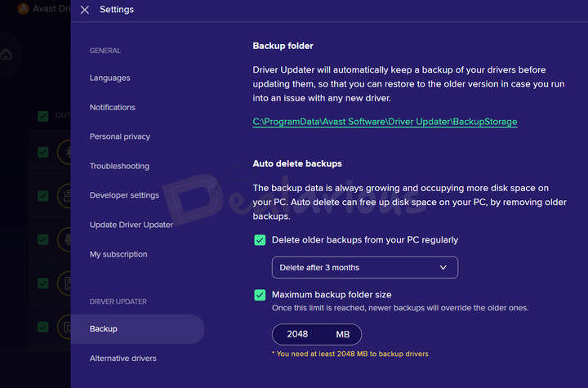This screenshot has width=588, height=388.
Task: Select Personal privacy in sidebar
Action: point(119,136)
